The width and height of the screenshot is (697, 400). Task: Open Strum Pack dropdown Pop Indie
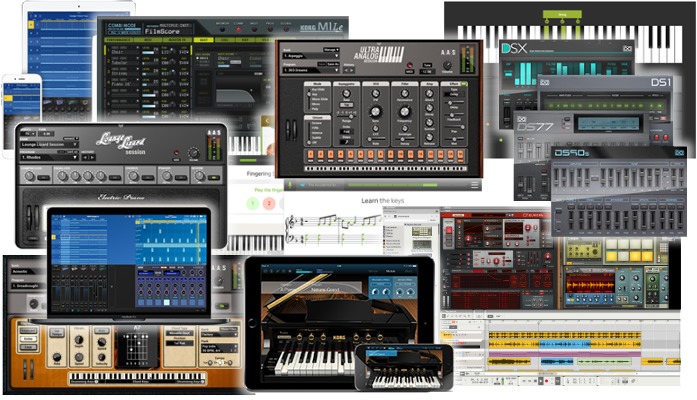(x=219, y=346)
